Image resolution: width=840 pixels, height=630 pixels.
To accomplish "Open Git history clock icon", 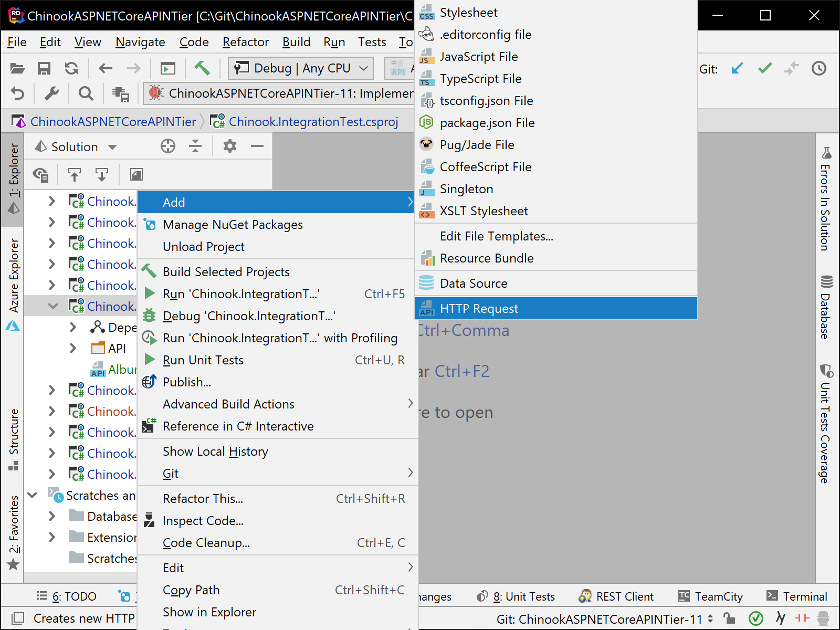I will click(818, 68).
